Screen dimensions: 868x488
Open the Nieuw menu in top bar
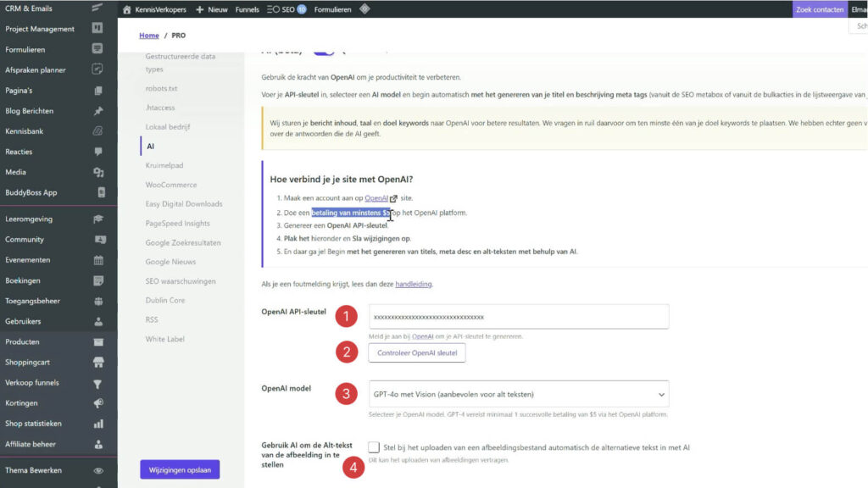coord(211,9)
